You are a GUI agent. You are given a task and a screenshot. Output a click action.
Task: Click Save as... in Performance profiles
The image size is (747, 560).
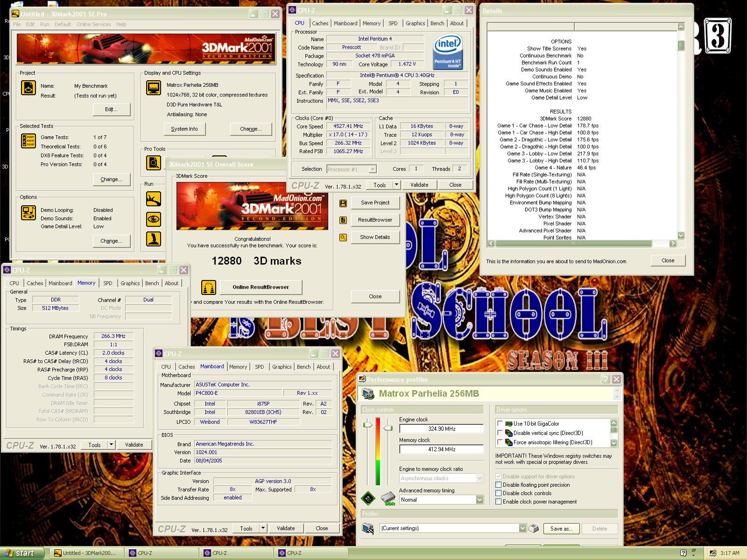(561, 529)
